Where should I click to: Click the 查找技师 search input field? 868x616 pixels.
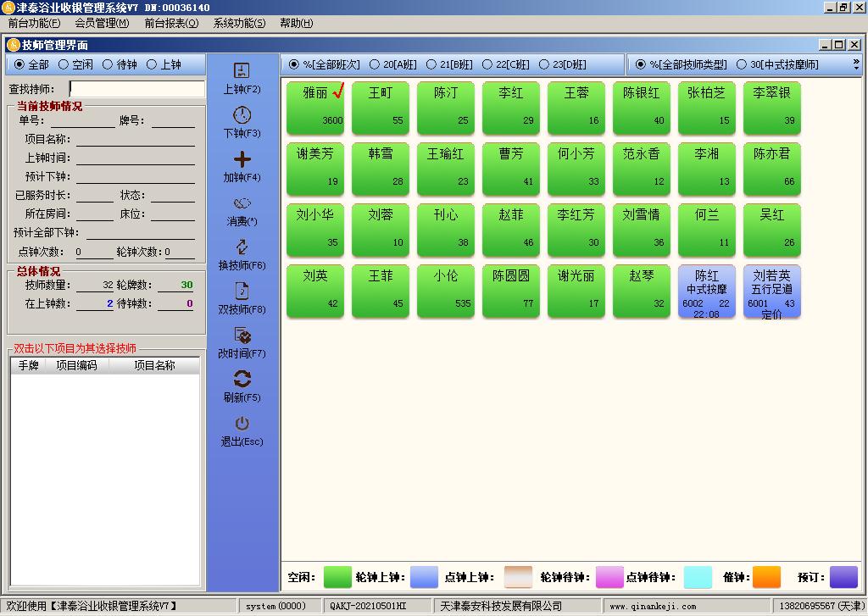(x=137, y=89)
